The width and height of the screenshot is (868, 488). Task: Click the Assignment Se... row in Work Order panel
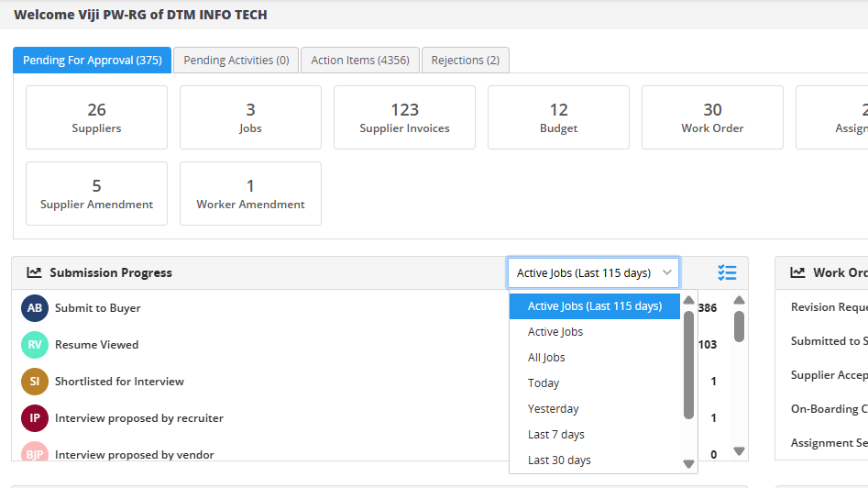click(830, 442)
